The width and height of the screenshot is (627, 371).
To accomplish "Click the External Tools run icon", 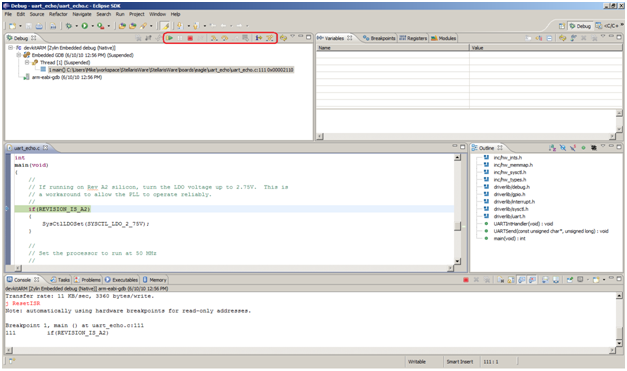I will (100, 26).
